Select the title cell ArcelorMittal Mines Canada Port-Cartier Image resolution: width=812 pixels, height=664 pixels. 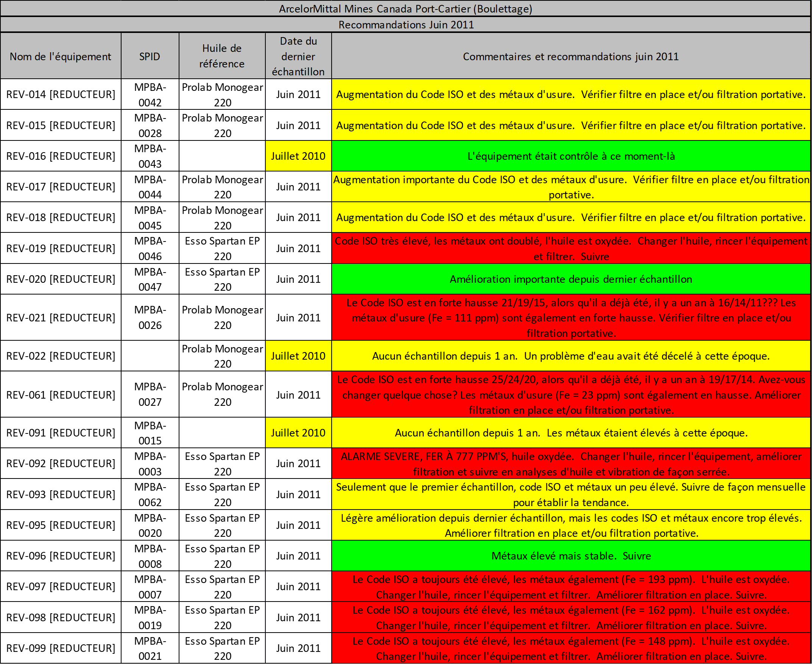pyautogui.click(x=405, y=8)
